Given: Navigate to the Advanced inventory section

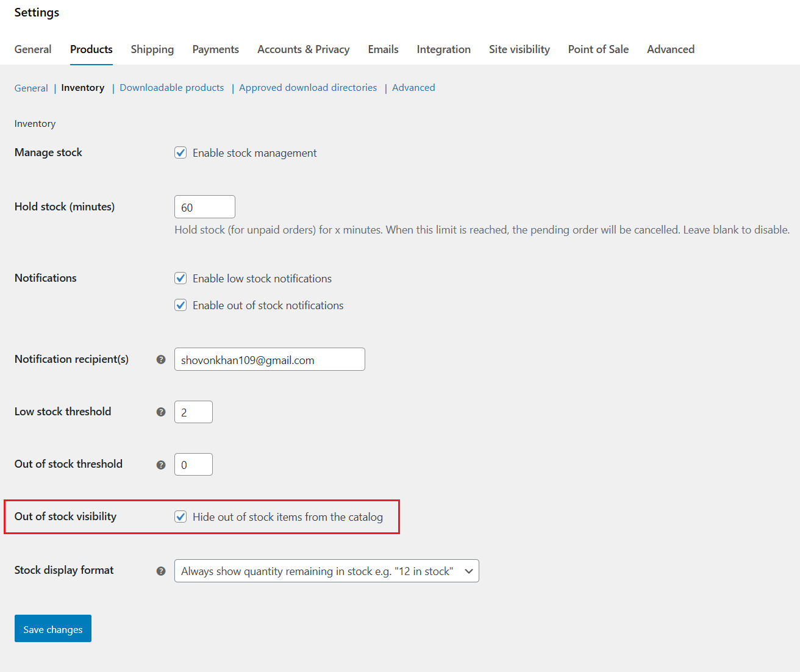Looking at the screenshot, I should 413,87.
